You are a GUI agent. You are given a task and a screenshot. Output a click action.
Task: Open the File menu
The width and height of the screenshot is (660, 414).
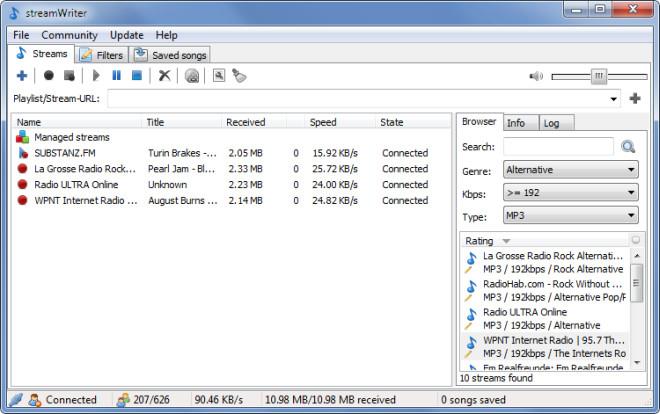(21, 35)
